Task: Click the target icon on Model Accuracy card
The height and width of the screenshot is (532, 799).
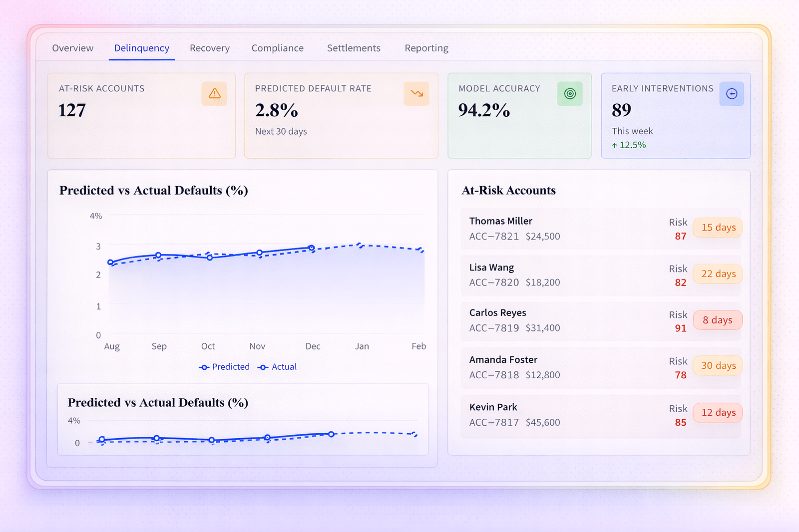Action: tap(570, 94)
